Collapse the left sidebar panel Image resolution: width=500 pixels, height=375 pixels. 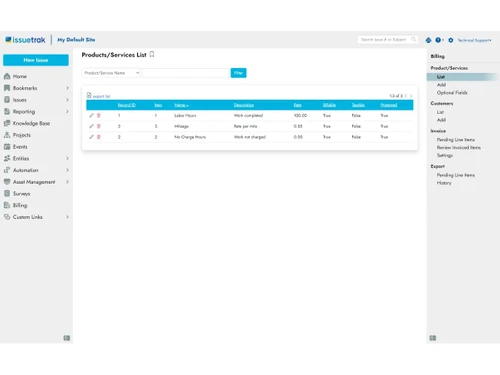67,338
